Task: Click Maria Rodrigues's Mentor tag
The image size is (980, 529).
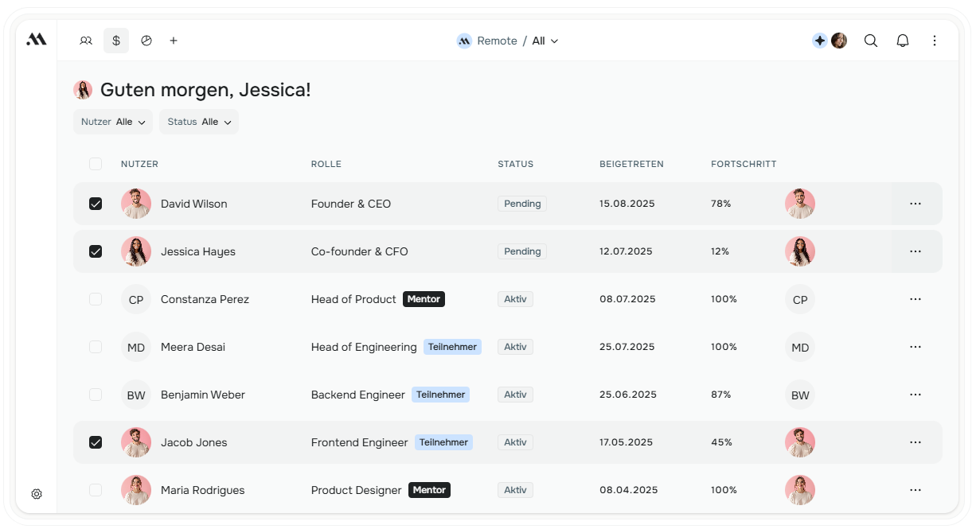Action: point(430,490)
